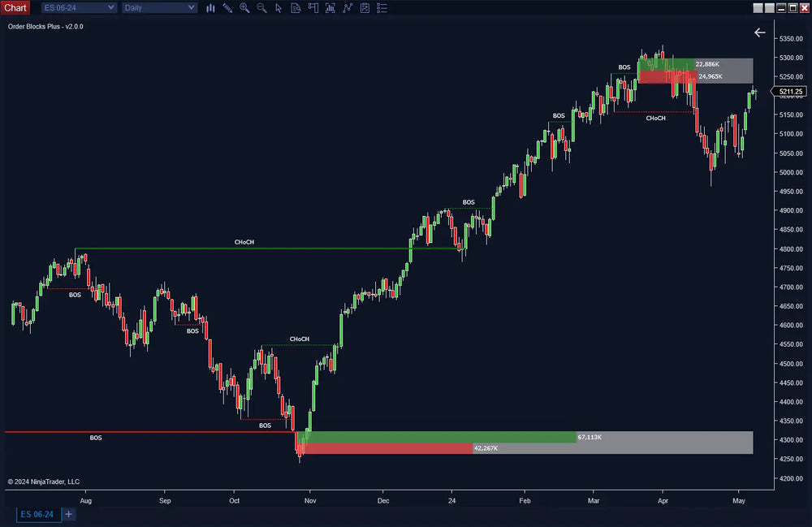Select the Zoom In tool
Viewport: 812px width, 527px height.
(x=244, y=8)
